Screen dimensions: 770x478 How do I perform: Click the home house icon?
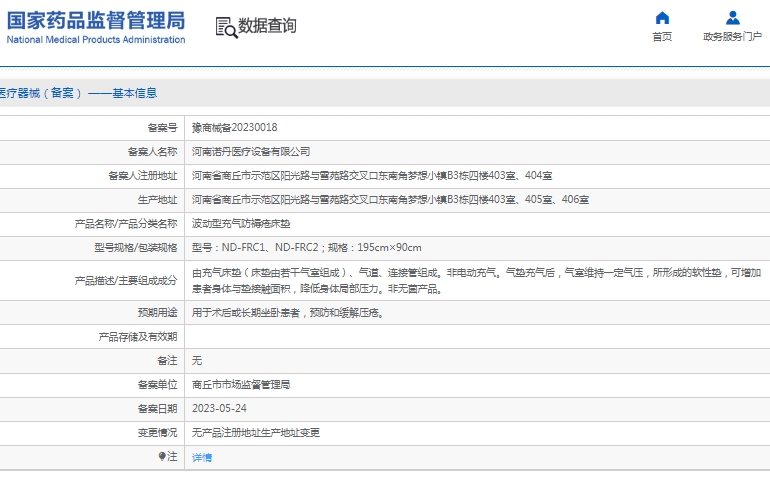662,18
